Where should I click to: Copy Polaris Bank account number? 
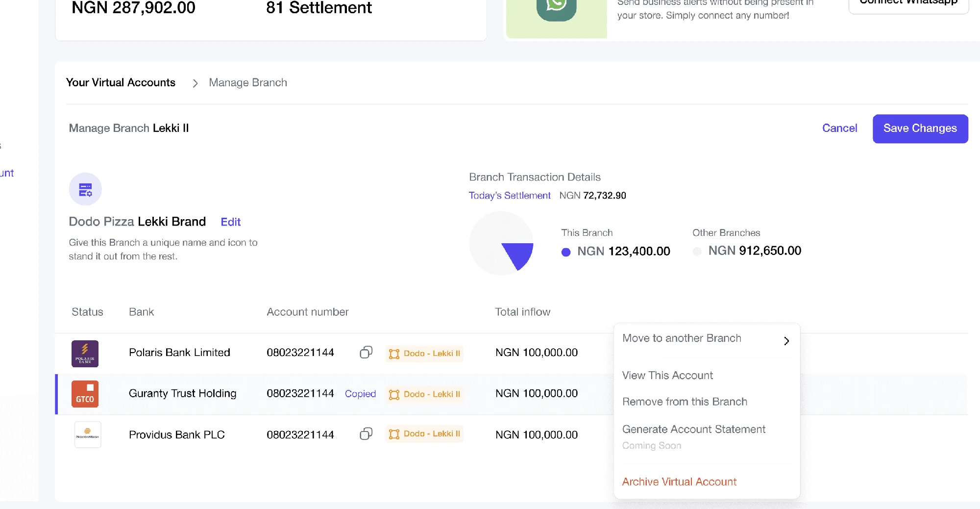coord(366,352)
